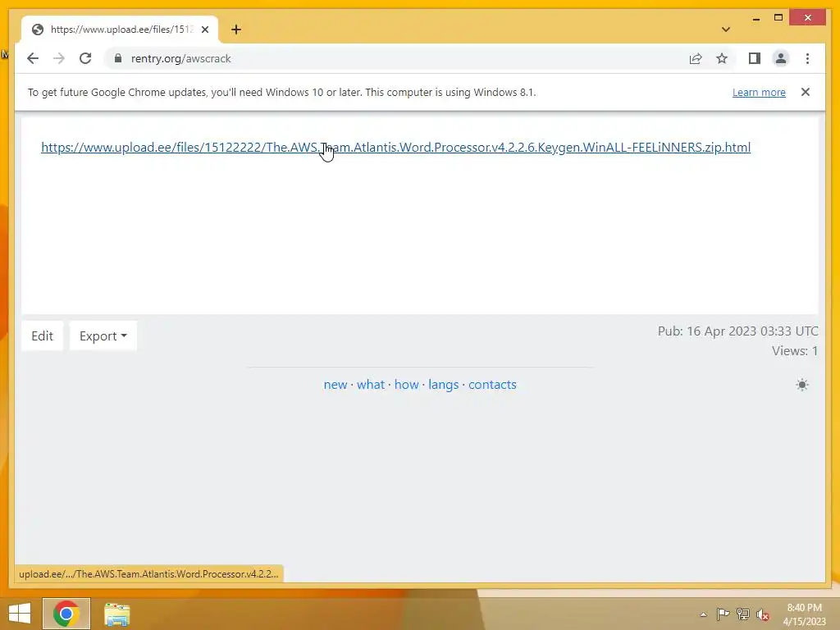Minimize the Chrome window
Image resolution: width=840 pixels, height=630 pixels.
coord(756,18)
